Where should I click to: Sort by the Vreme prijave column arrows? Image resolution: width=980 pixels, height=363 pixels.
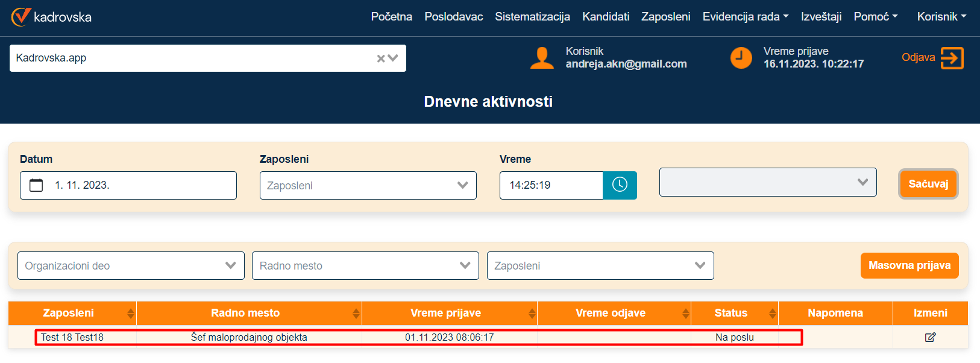point(532,314)
